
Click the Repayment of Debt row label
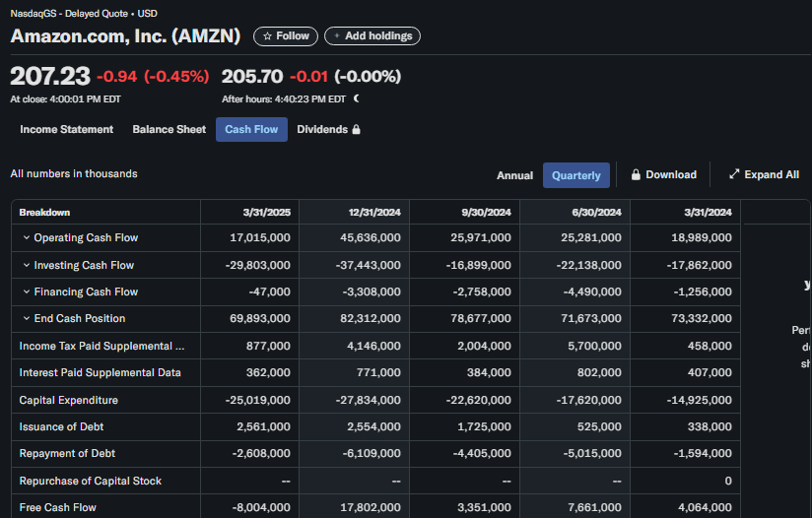[x=67, y=453]
